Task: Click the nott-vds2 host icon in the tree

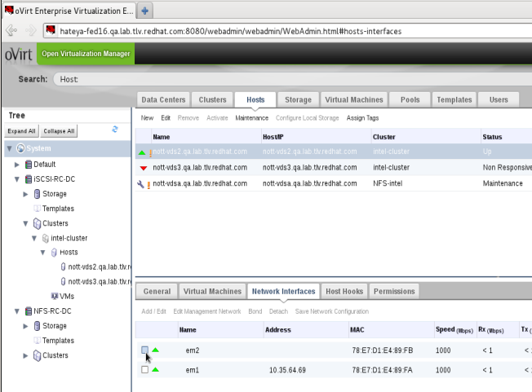Action: click(63, 267)
